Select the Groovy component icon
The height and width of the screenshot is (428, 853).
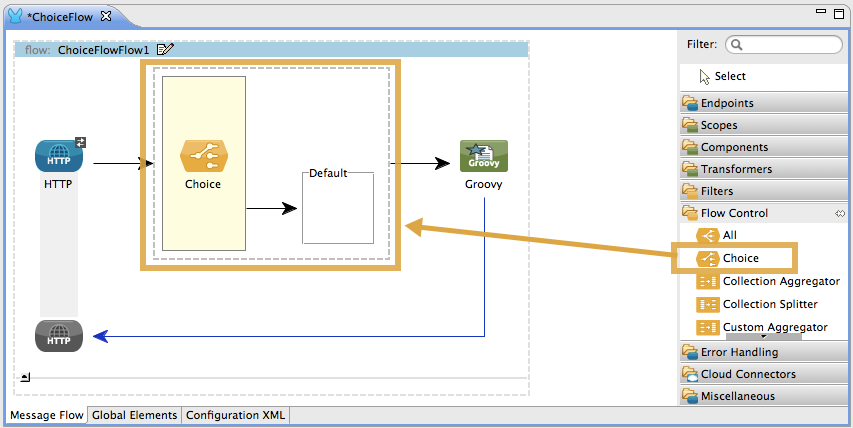(x=483, y=156)
